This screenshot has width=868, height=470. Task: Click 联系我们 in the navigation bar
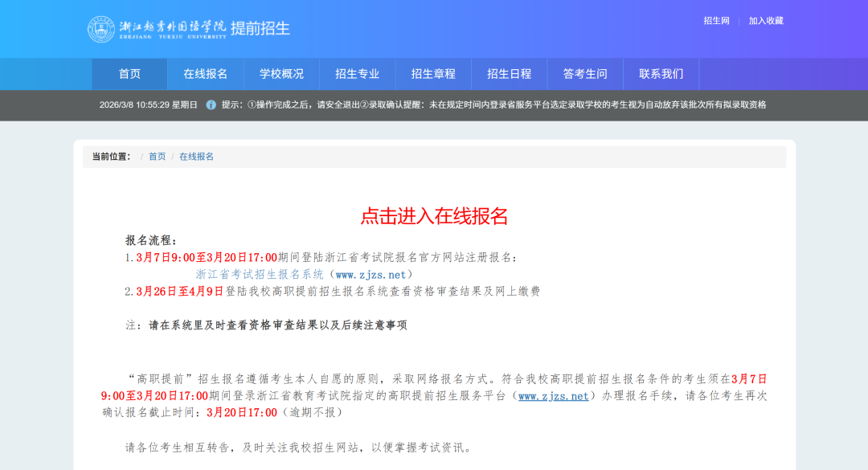point(660,73)
